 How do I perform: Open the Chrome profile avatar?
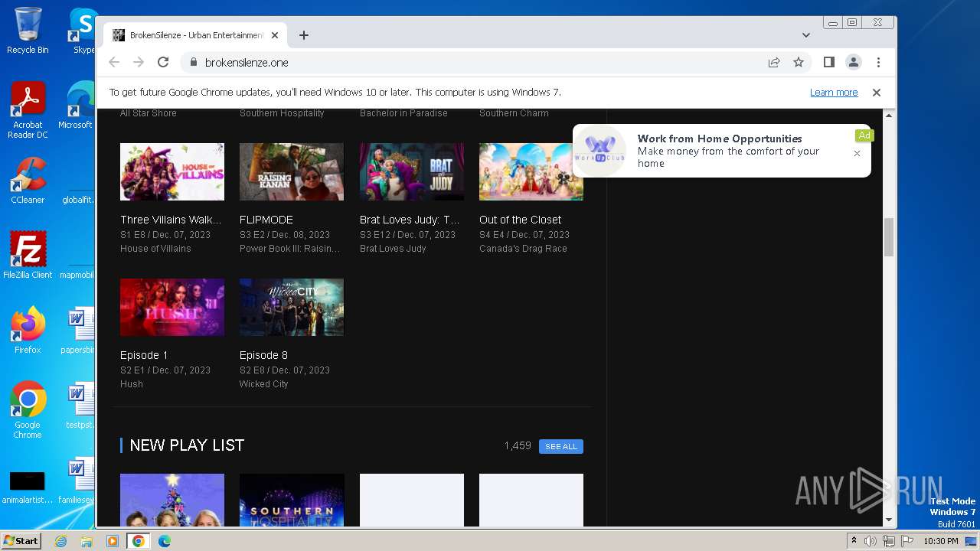853,62
